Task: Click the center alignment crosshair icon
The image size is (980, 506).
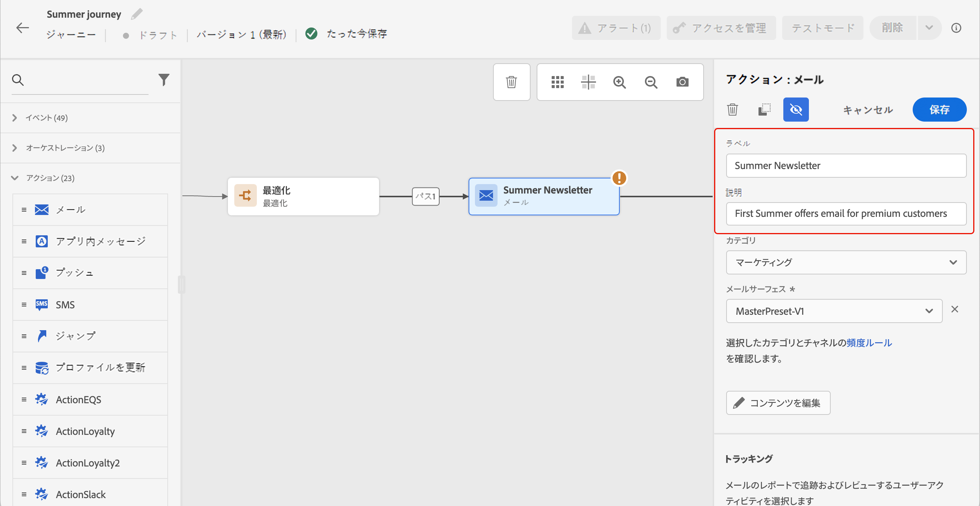Action: point(588,82)
